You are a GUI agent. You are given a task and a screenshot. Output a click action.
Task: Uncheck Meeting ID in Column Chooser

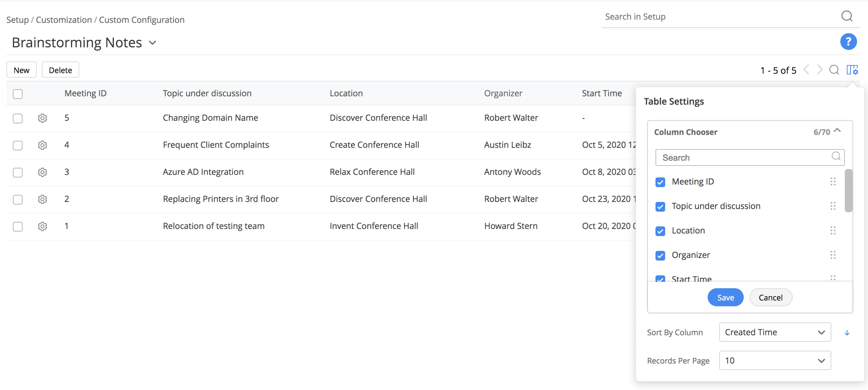point(660,182)
